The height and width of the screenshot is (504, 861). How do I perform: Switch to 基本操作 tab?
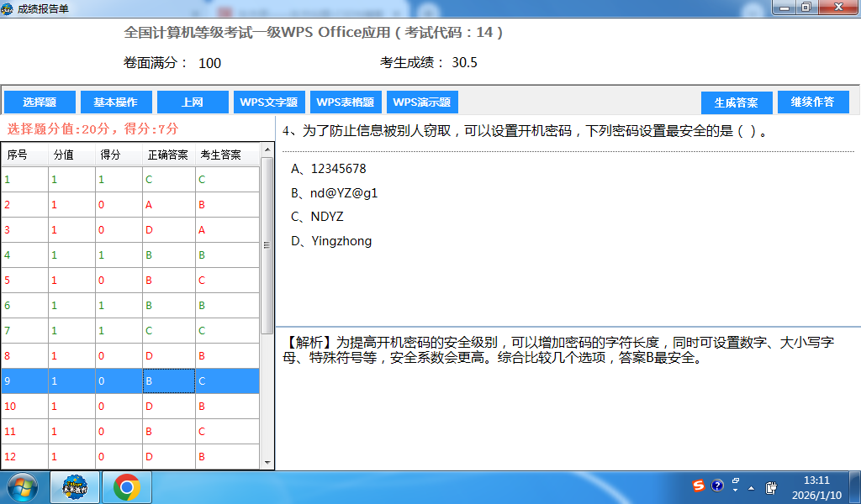[116, 102]
